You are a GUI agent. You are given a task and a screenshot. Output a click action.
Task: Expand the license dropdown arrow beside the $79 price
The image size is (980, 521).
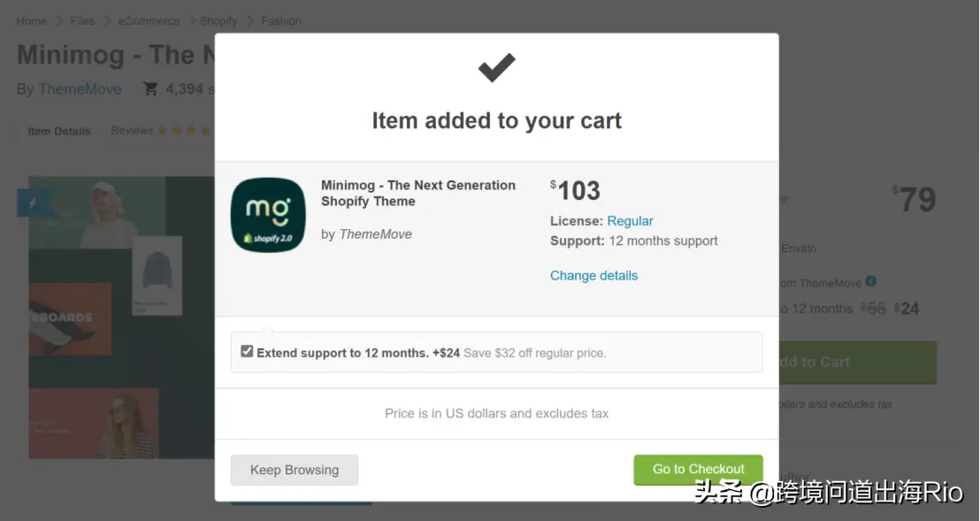click(x=783, y=200)
